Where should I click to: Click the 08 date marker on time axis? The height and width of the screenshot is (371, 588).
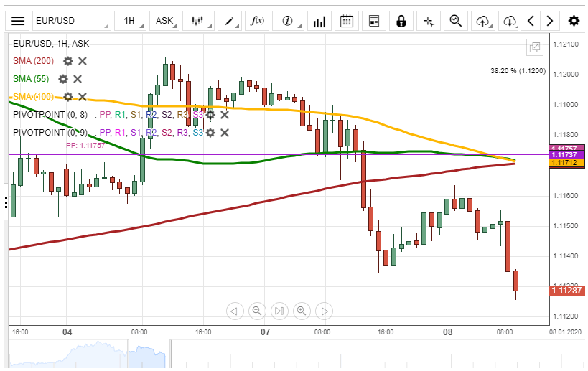pyautogui.click(x=448, y=332)
